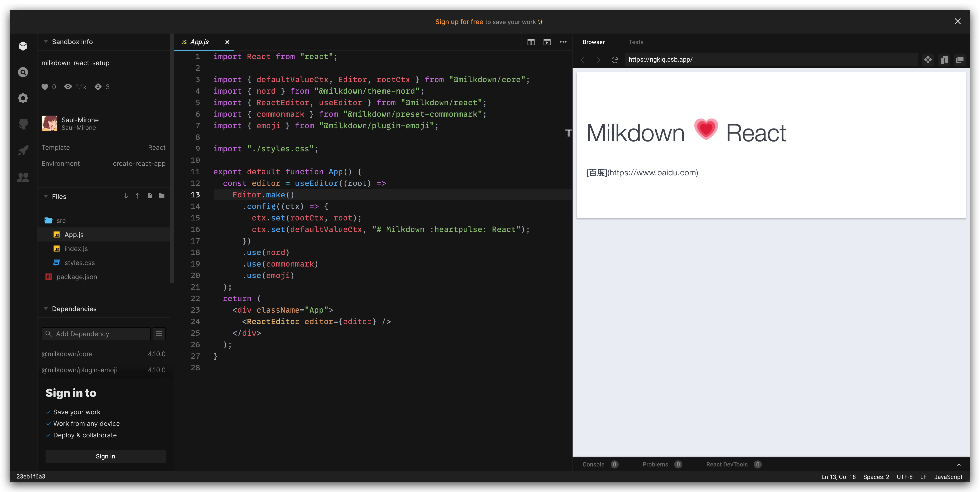
Task: Refresh the browser preview
Action: coord(615,60)
